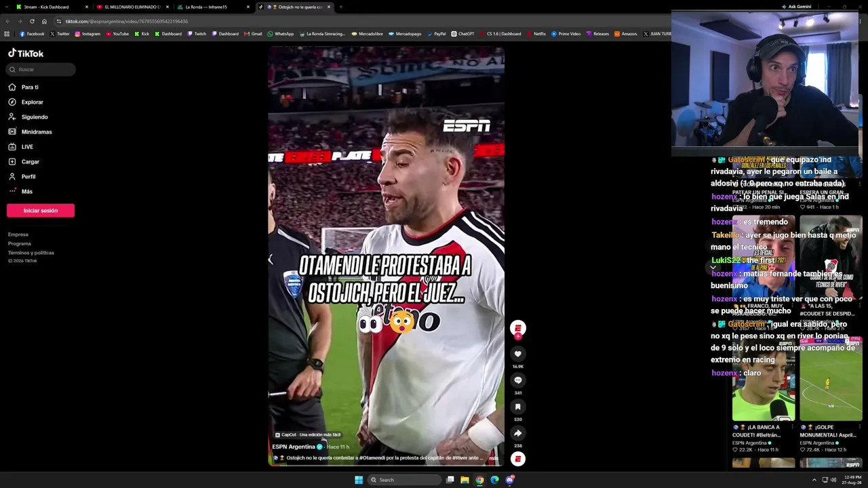Open the Facebook bookmark
This screenshot has height=488, width=868.
pos(32,34)
